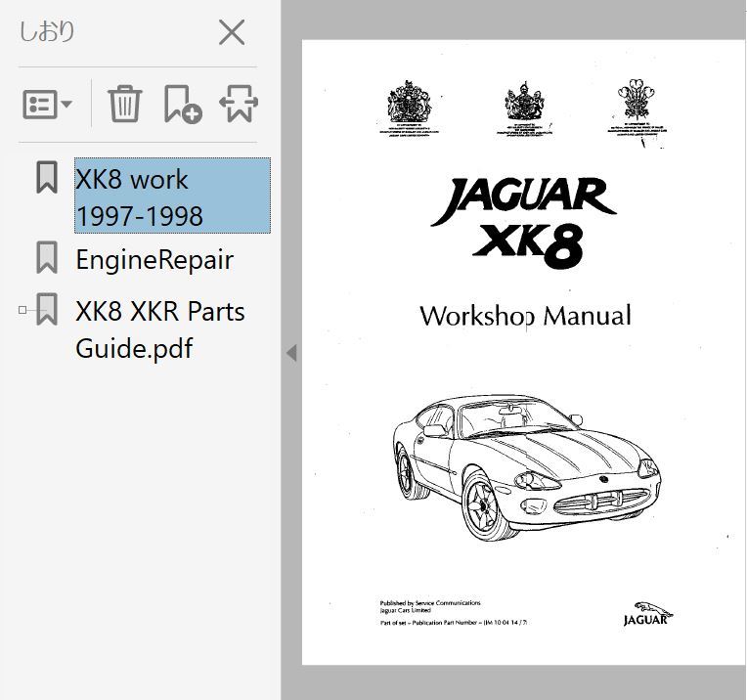Image resolution: width=747 pixels, height=700 pixels.
Task: Close the しおり bookmarks panel
Action: pos(232,33)
